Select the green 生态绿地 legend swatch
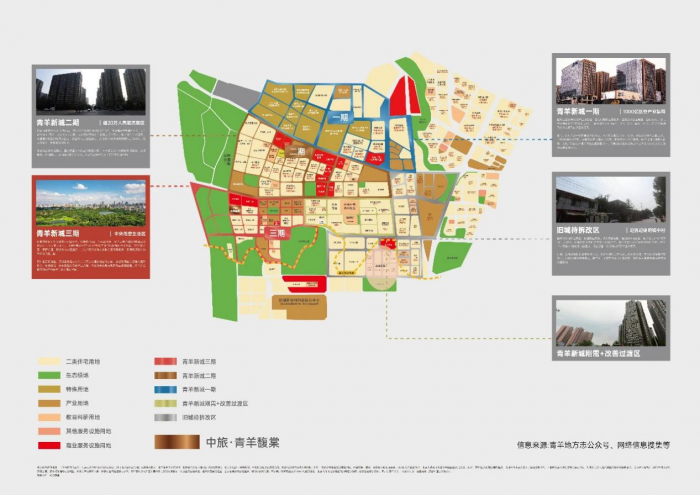This screenshot has width=700, height=495. click(50, 375)
